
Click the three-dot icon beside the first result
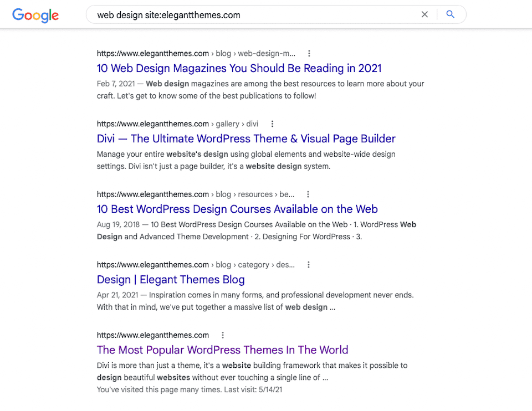coord(309,53)
